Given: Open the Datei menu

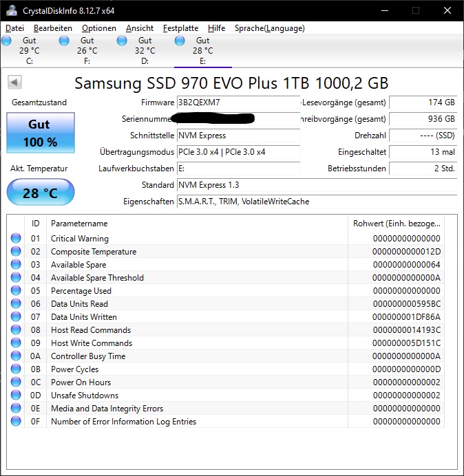Looking at the screenshot, I should [14, 28].
